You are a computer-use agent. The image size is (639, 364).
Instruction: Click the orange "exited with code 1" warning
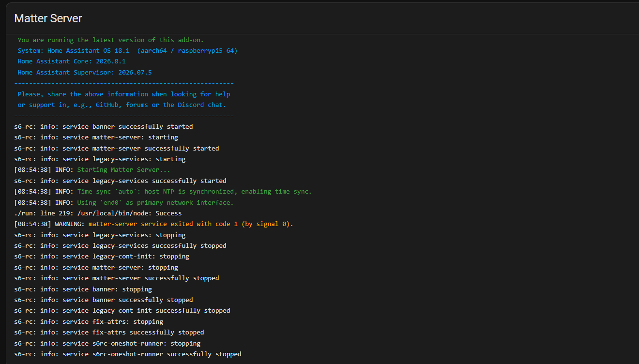154,224
